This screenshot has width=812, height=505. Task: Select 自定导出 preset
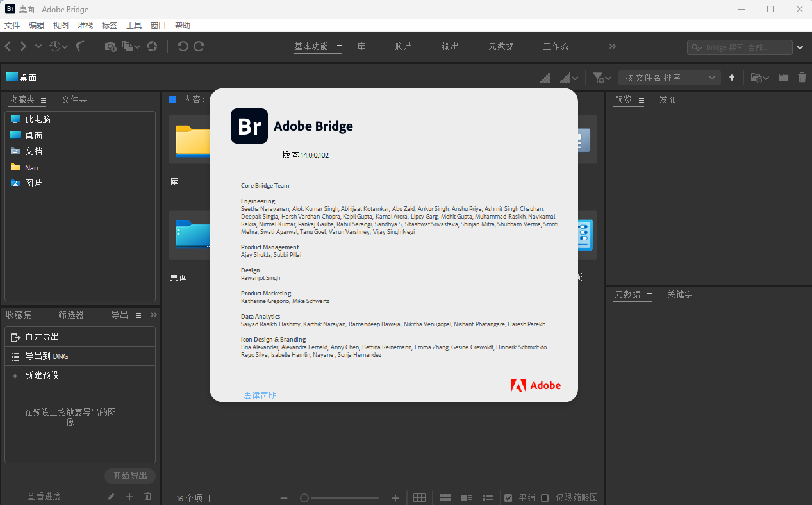pos(80,337)
